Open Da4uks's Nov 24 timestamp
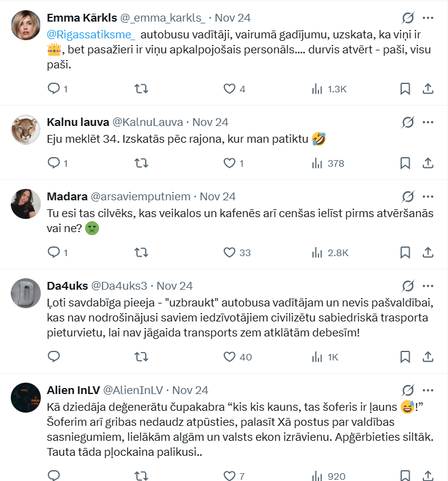This screenshot has width=448, height=481. click(175, 286)
